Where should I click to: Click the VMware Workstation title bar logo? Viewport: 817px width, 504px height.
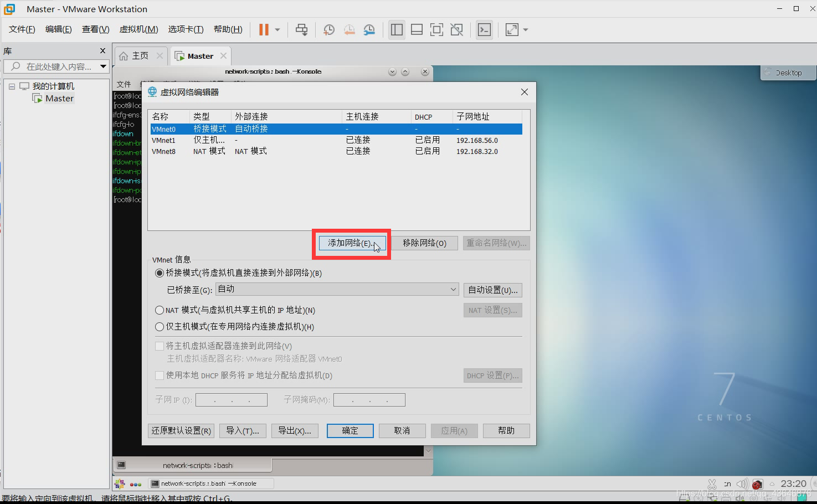[9, 9]
